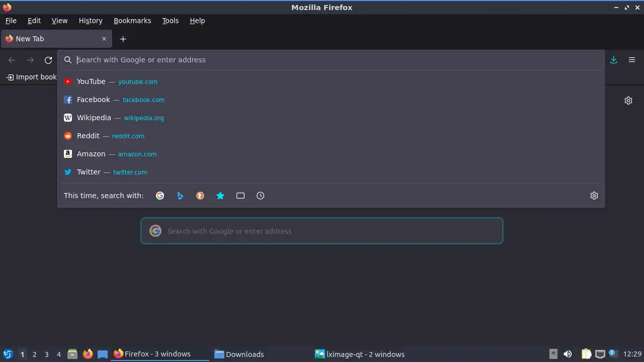Image resolution: width=644 pixels, height=362 pixels.
Task: Open the History menu
Action: [91, 21]
